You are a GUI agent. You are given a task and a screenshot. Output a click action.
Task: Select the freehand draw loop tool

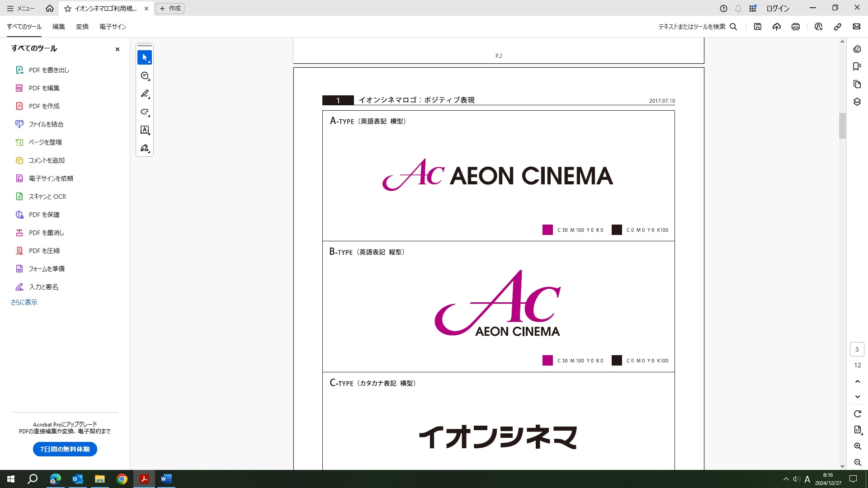pyautogui.click(x=145, y=112)
